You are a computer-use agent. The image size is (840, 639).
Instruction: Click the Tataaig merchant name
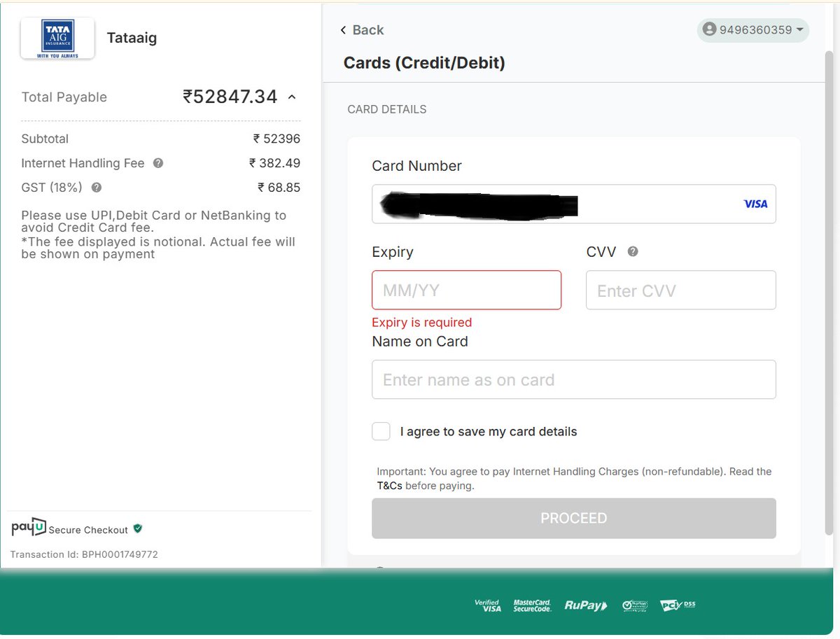pos(132,38)
